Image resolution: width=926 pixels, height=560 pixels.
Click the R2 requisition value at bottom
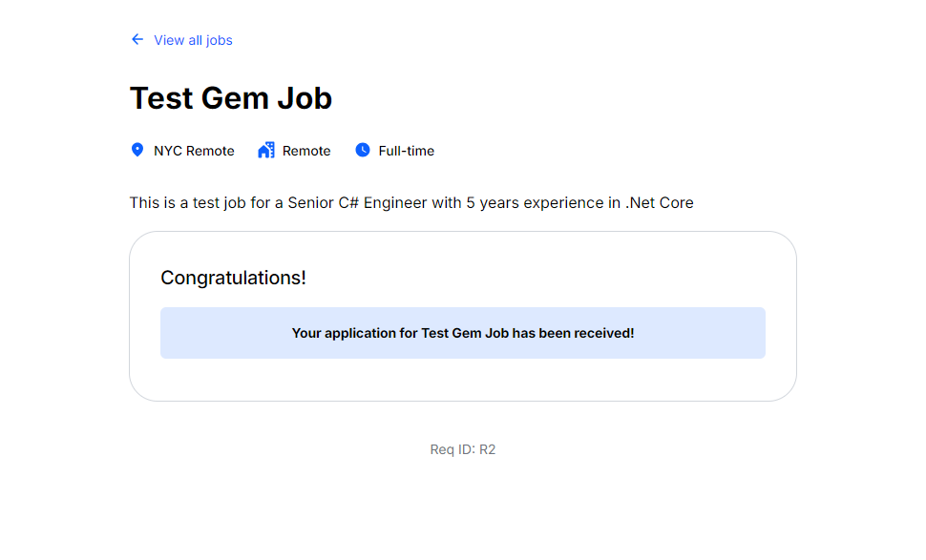point(488,449)
